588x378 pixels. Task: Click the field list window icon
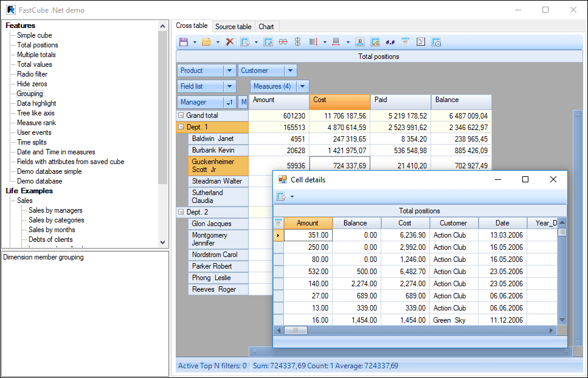pyautogui.click(x=406, y=42)
